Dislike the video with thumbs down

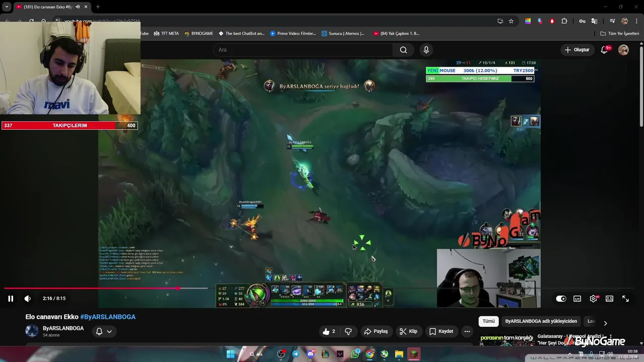348,331
